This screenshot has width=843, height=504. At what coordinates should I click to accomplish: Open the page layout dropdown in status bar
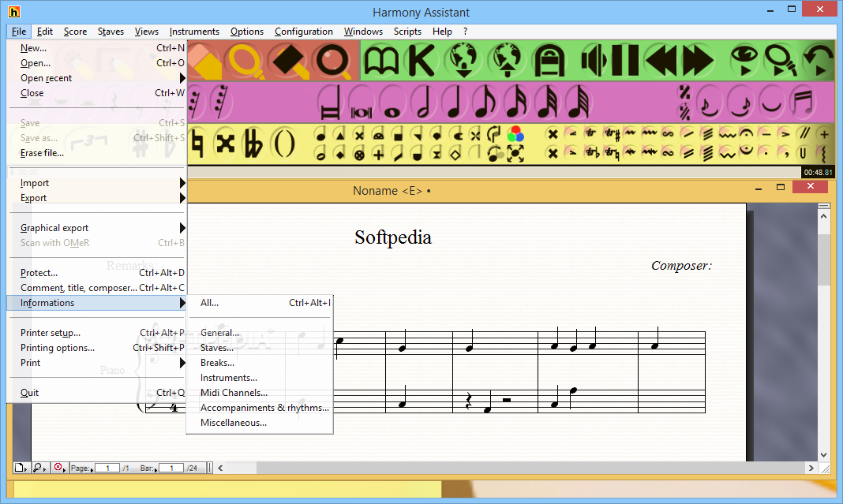pos(21,468)
